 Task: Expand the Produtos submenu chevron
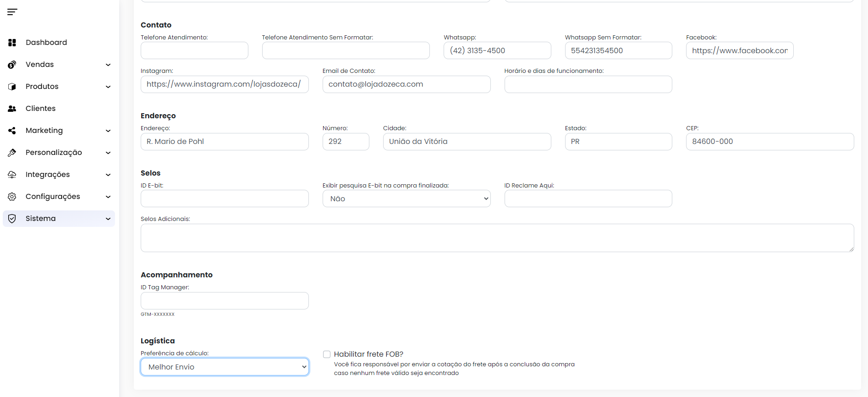108,87
